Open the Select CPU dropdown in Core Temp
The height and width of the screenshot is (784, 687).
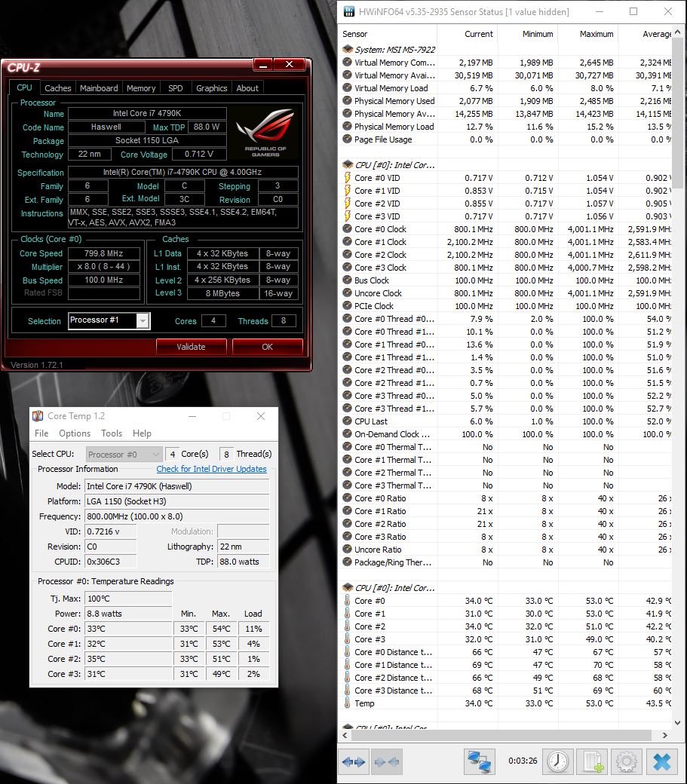124,454
